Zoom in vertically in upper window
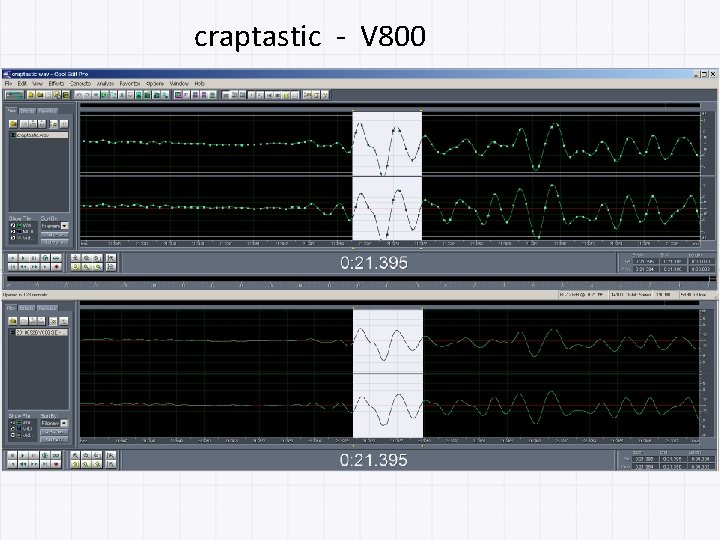Image resolution: width=720 pixels, height=540 pixels. pyautogui.click(x=111, y=258)
